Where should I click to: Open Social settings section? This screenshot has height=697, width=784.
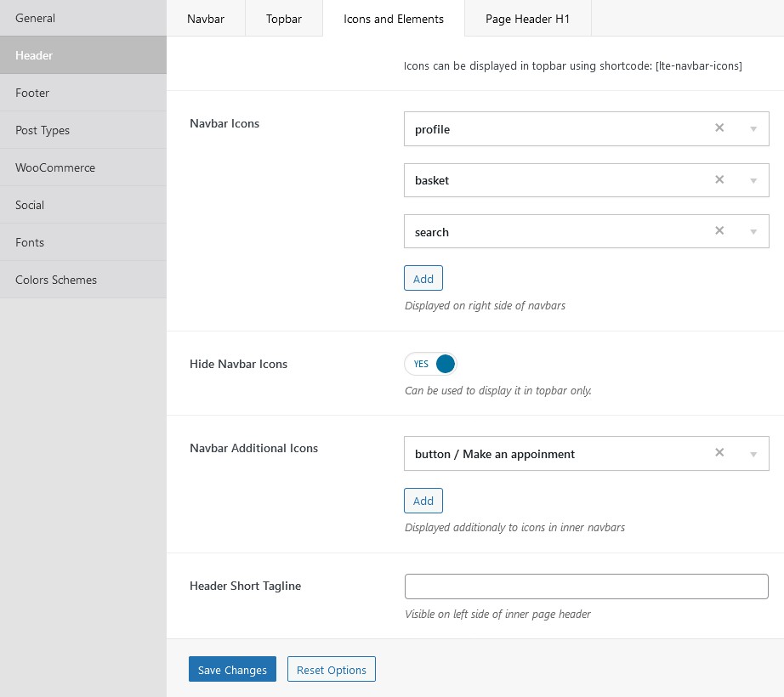coord(83,205)
